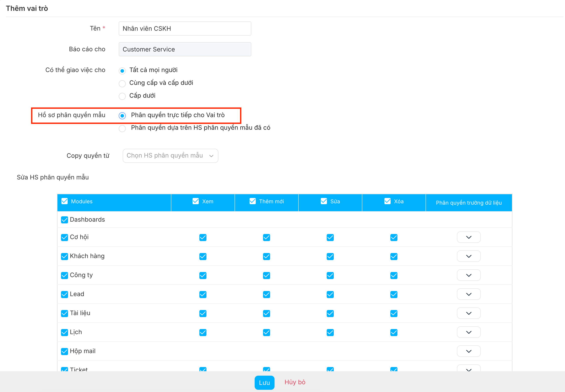Uncheck Xóa permission for Lịch row
This screenshot has height=392, width=565.
click(x=393, y=332)
